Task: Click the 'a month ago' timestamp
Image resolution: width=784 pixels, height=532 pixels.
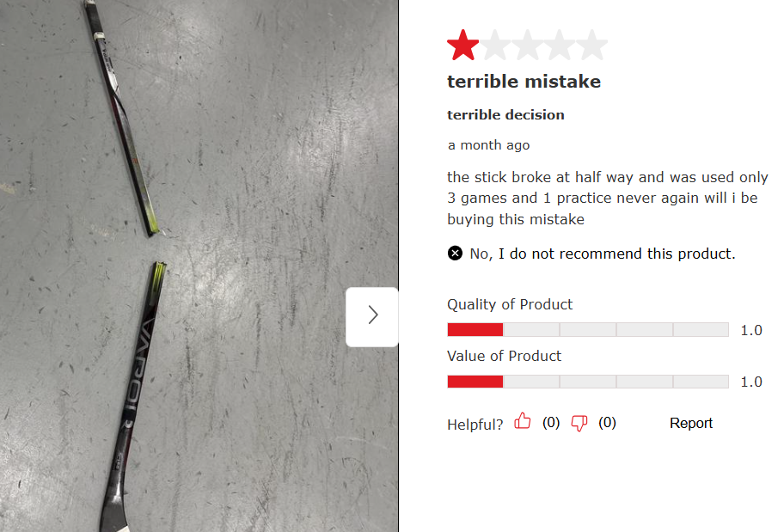Action: tap(488, 145)
